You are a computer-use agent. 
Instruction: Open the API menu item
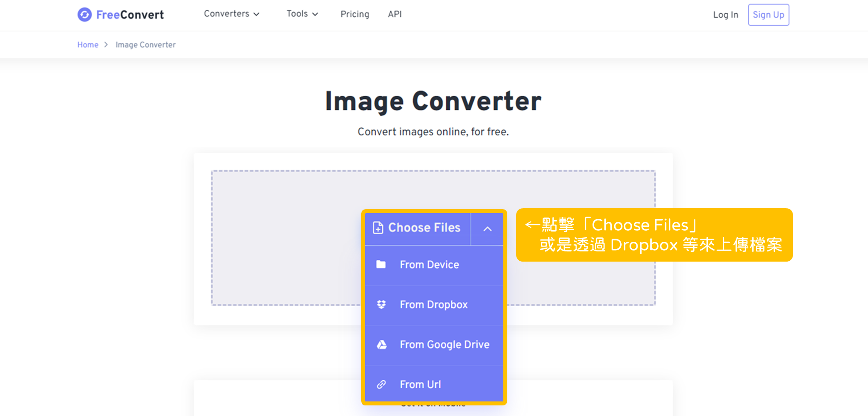pyautogui.click(x=395, y=14)
